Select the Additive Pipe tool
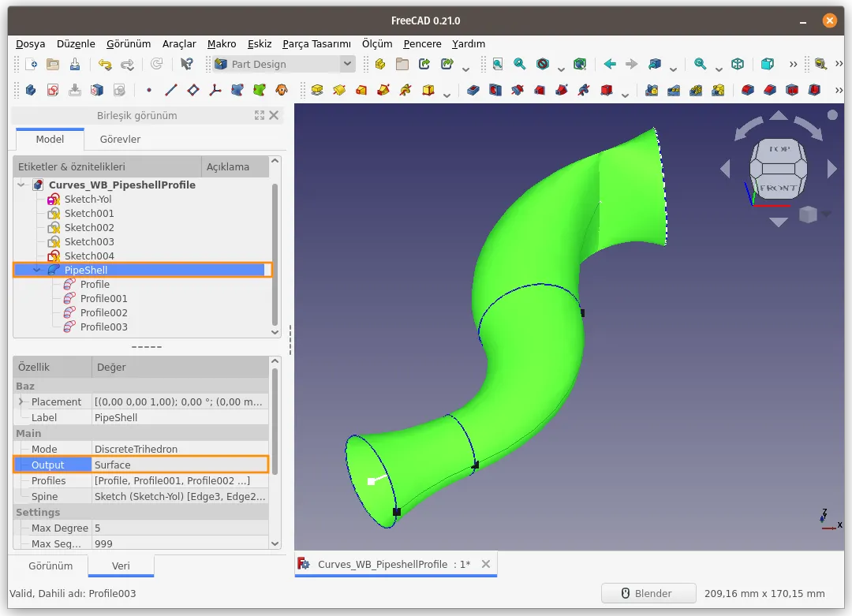This screenshot has width=852, height=616. point(383,90)
